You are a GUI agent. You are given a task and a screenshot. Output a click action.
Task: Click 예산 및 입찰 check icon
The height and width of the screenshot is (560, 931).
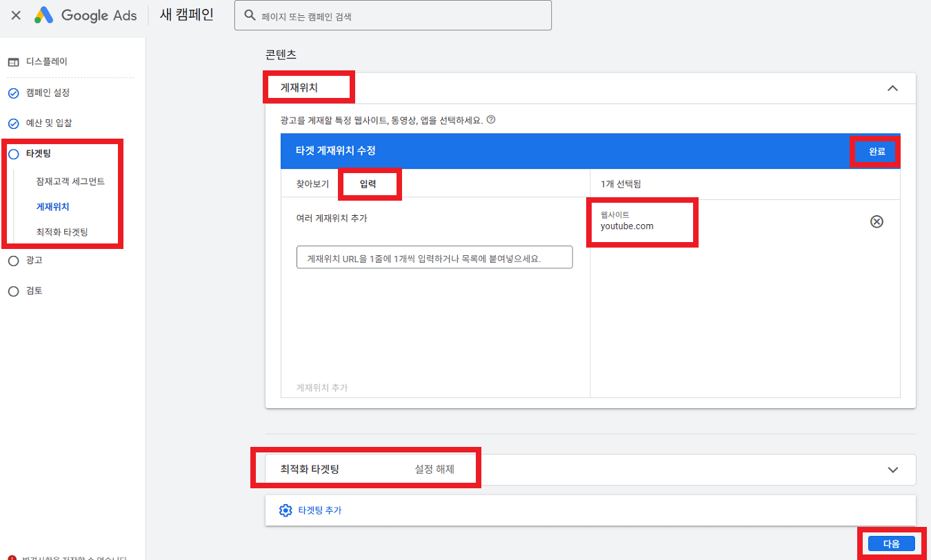pos(13,123)
